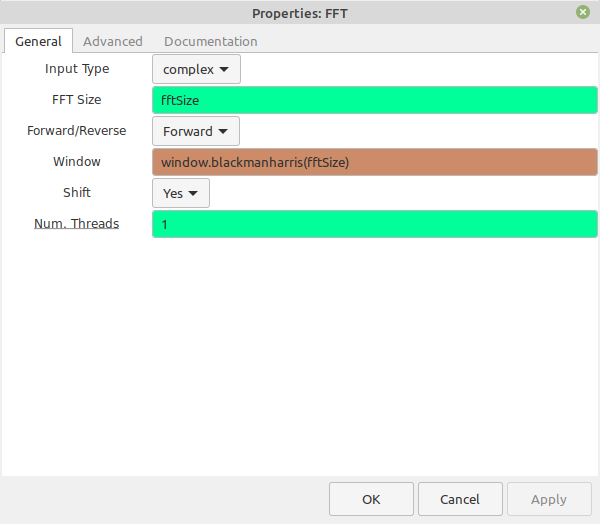Viewport: 600px width, 524px height.
Task: Select the General tab
Action: [38, 41]
